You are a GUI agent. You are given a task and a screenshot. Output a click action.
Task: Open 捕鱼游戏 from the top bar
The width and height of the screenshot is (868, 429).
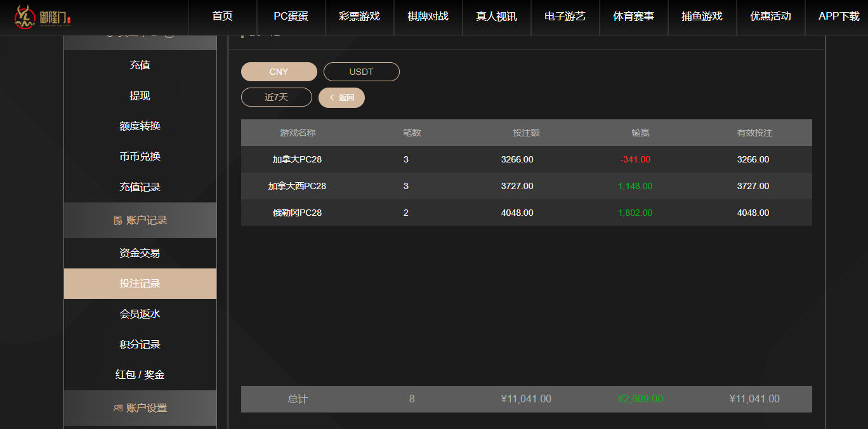coord(702,16)
